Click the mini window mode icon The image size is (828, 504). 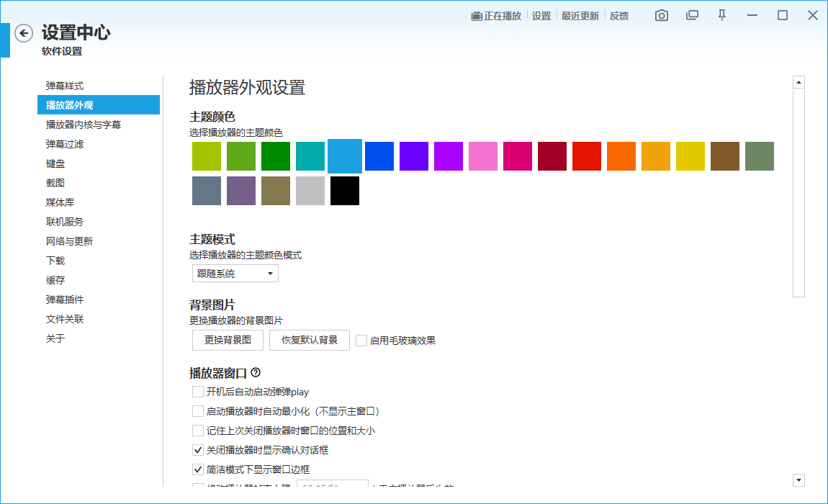[692, 15]
